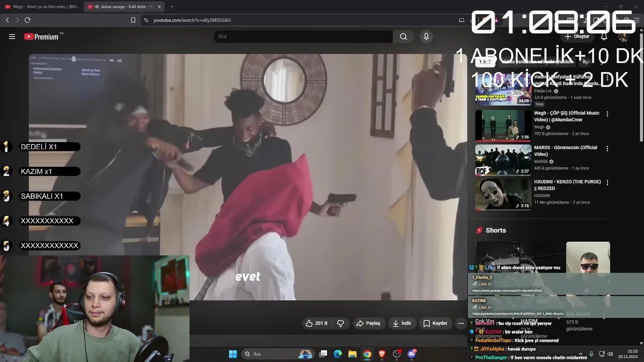Open Brave browser from the taskbar

(382, 354)
